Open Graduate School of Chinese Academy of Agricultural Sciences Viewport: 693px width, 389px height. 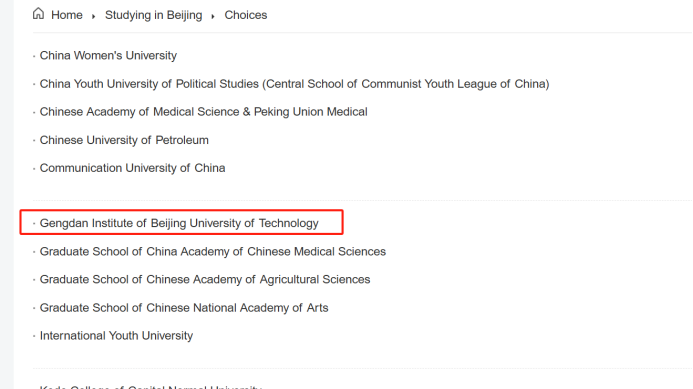205,279
